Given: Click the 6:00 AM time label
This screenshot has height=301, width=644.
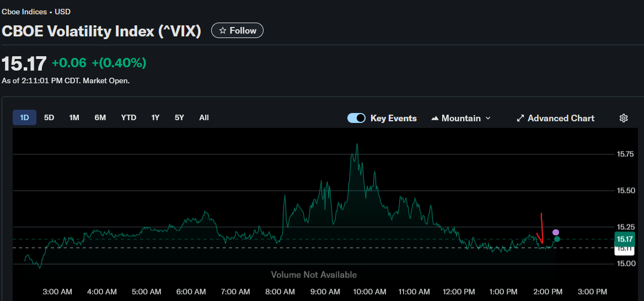Looking at the screenshot, I should tap(191, 292).
